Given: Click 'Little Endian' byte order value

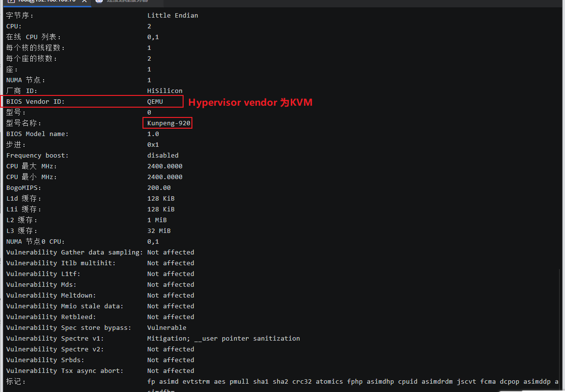Looking at the screenshot, I should [172, 16].
